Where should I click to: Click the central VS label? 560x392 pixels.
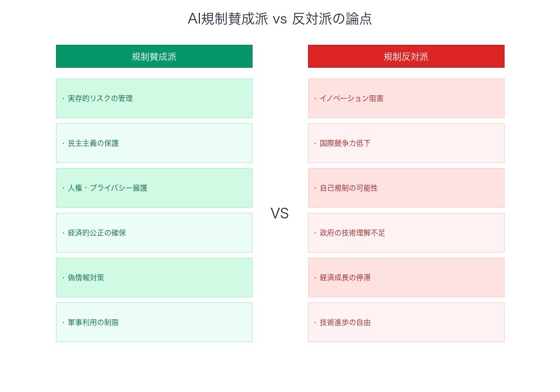(279, 213)
